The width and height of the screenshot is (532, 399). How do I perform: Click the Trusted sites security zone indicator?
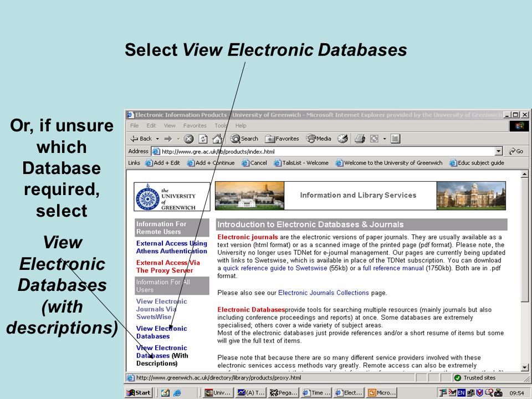[x=479, y=377]
